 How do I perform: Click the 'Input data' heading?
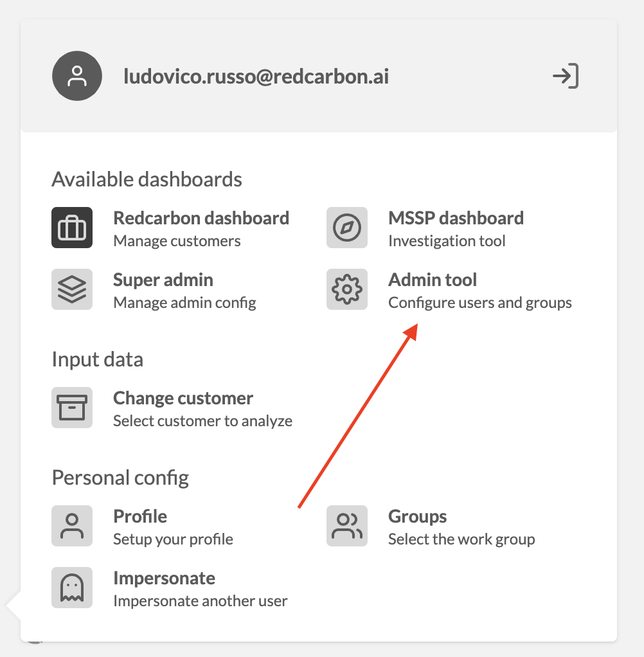click(98, 359)
